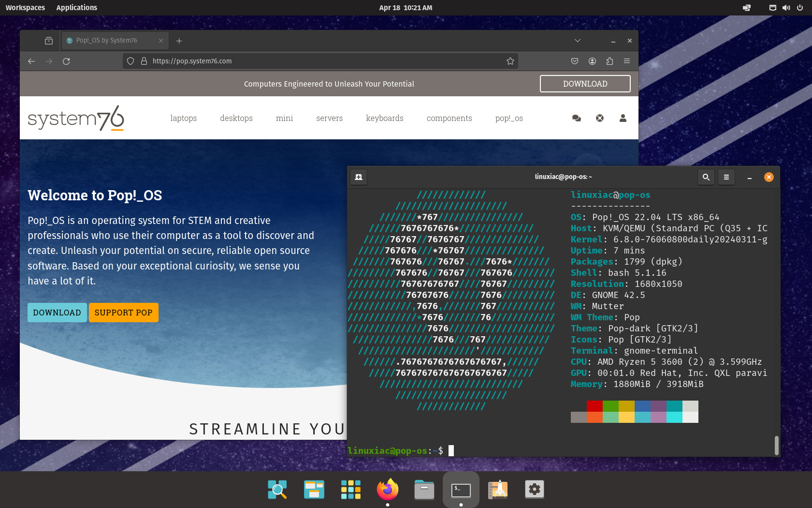The height and width of the screenshot is (508, 812).
Task: Click red color block in neofetch
Action: 594,406
